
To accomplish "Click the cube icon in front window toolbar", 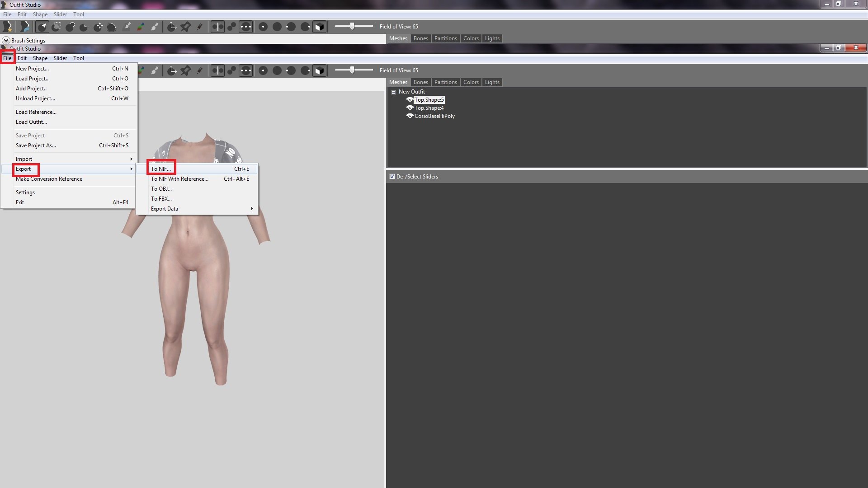I will click(x=320, y=70).
